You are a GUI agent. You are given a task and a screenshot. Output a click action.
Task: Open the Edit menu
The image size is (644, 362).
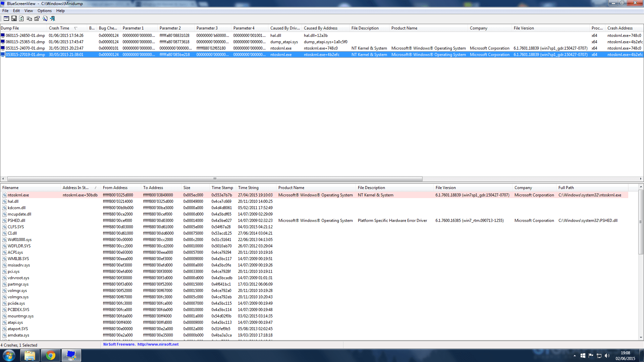(16, 11)
